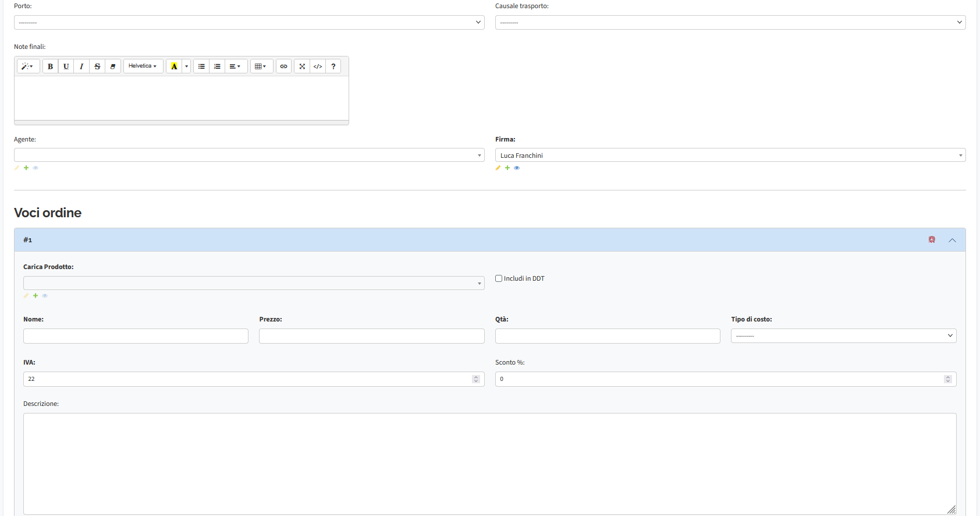
Task: Click the green plus under Agente
Action: (x=26, y=168)
